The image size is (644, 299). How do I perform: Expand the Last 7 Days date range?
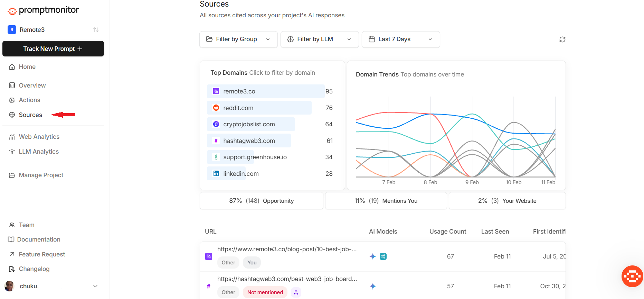[401, 39]
